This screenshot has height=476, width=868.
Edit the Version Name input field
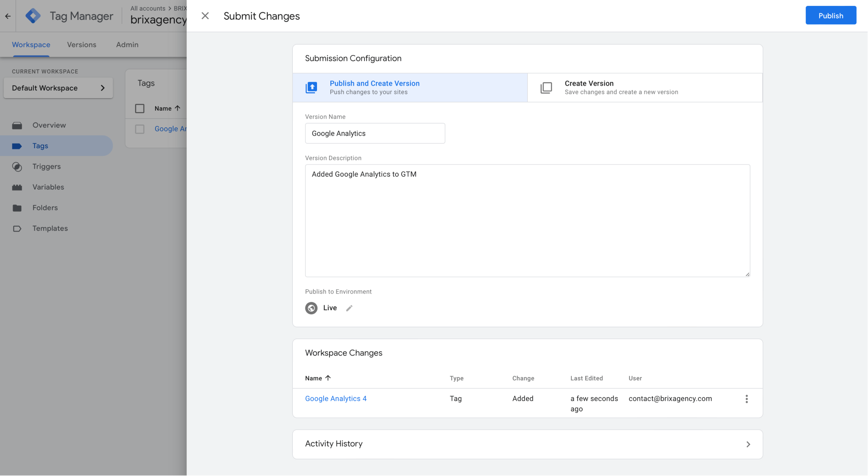(x=375, y=133)
